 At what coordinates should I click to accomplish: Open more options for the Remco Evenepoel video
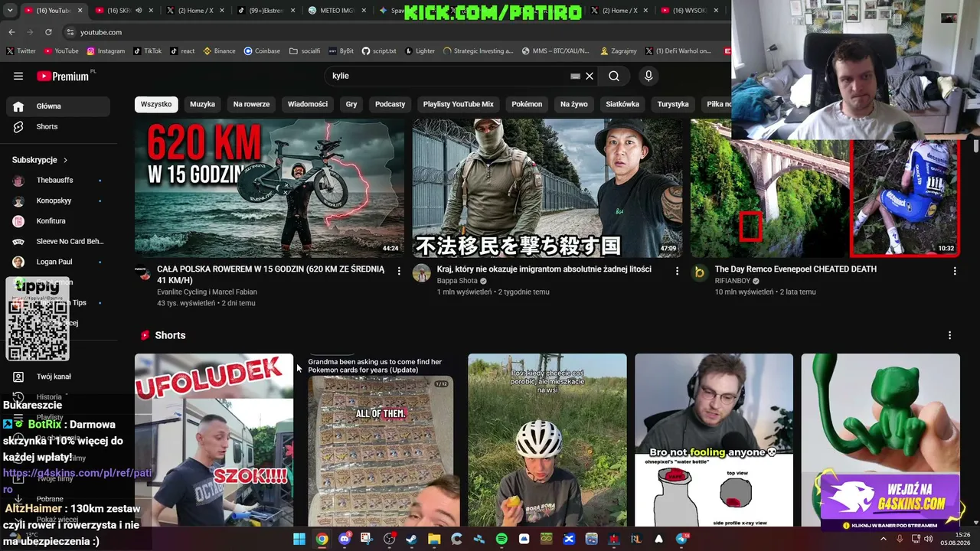coord(955,271)
